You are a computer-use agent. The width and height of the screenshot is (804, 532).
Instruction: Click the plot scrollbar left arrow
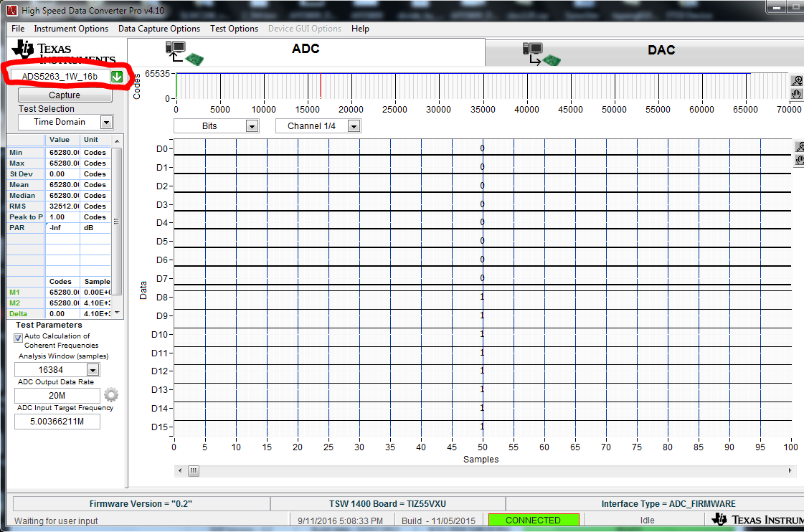pyautogui.click(x=179, y=470)
